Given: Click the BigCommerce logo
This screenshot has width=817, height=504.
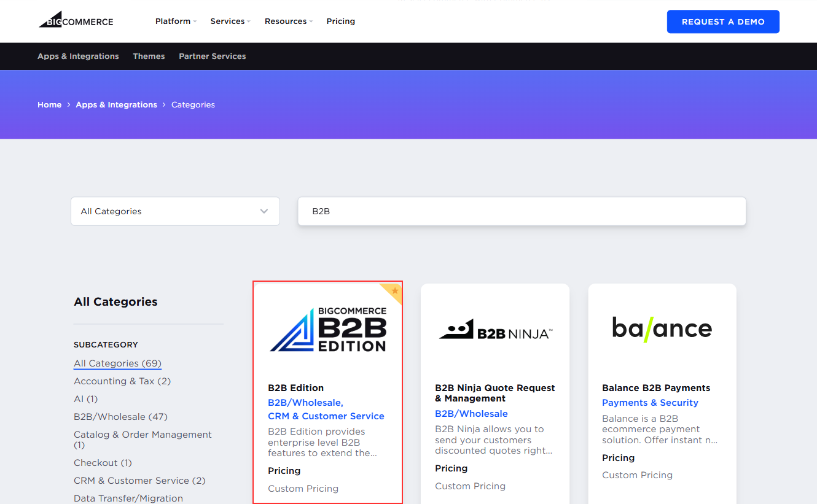Looking at the screenshot, I should tap(76, 20).
